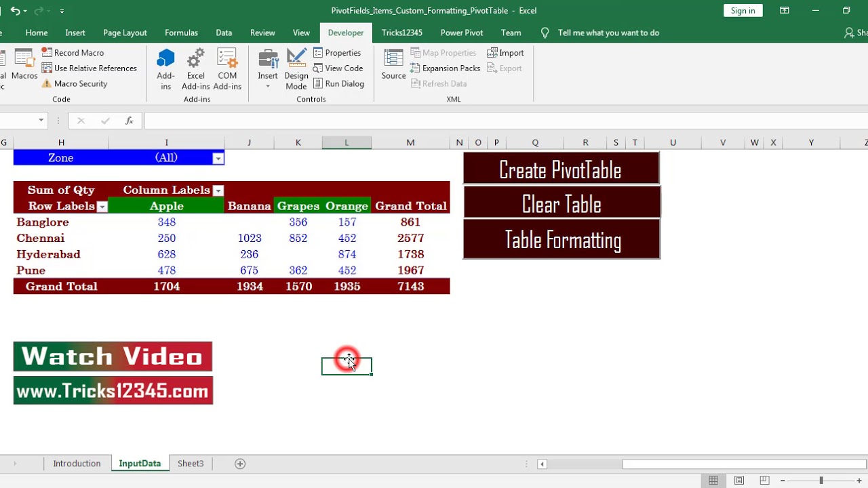Click into the formula bar
Screen dimensions: 868x488
(505, 121)
